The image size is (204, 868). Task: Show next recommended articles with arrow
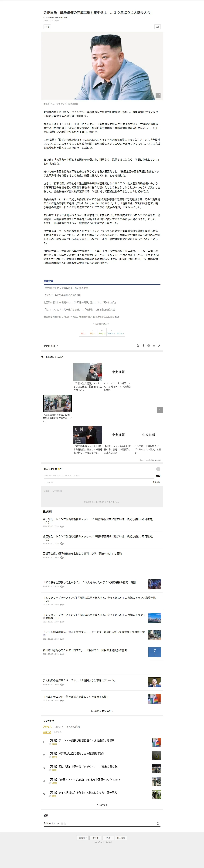pos(160,410)
